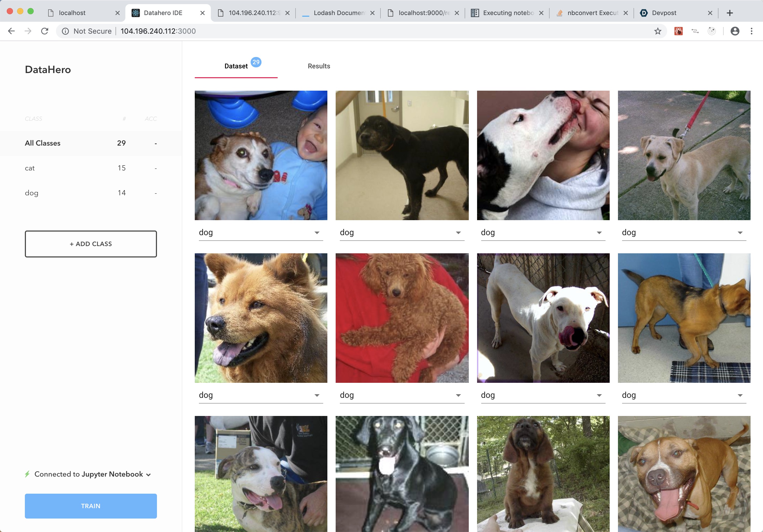Image resolution: width=763 pixels, height=532 pixels.
Task: Open label dropdown under red poodle photo
Action: click(x=458, y=395)
